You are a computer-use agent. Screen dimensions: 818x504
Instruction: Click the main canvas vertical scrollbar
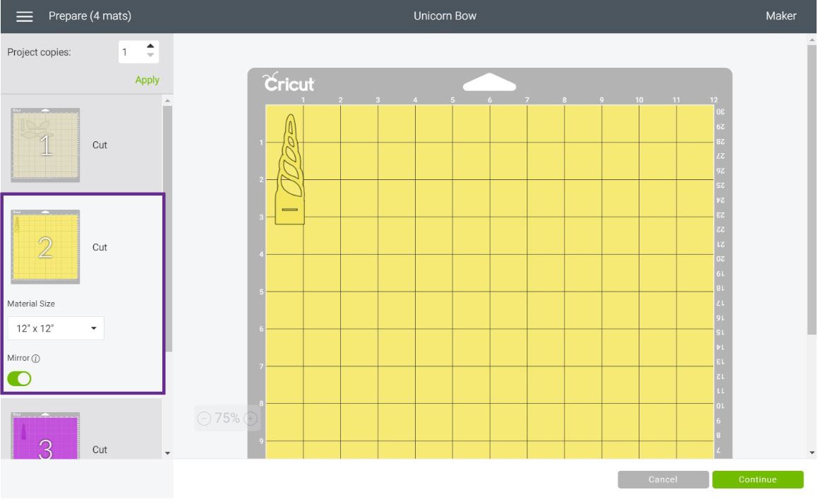(x=811, y=190)
